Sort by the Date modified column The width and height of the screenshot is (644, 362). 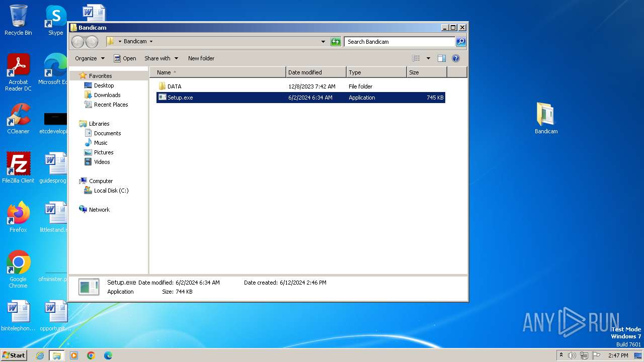(316, 72)
